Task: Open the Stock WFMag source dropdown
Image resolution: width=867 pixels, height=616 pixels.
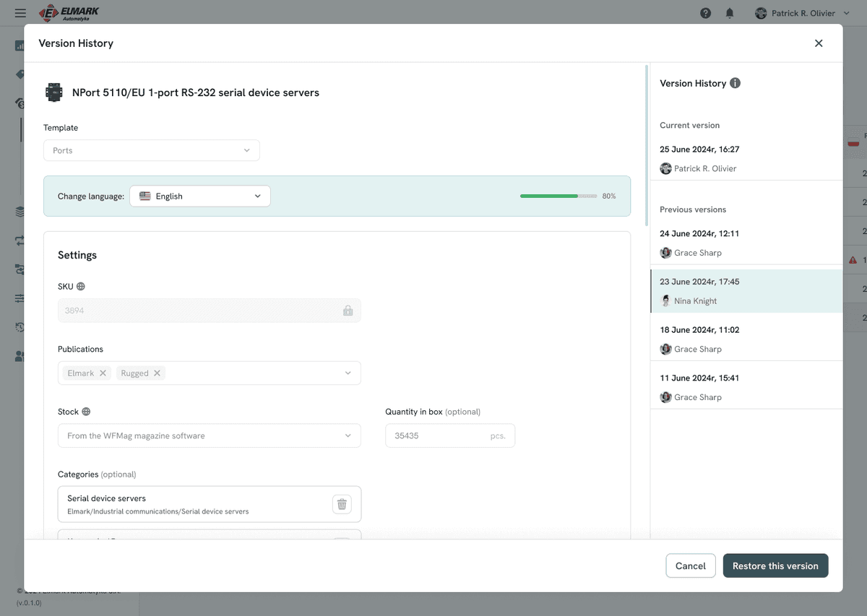Action: point(210,435)
